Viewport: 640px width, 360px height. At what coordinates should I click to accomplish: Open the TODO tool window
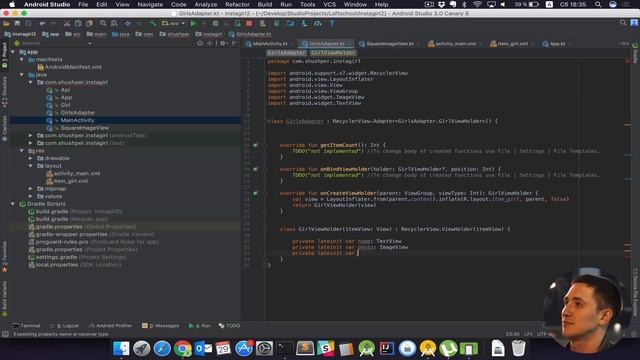click(x=229, y=326)
